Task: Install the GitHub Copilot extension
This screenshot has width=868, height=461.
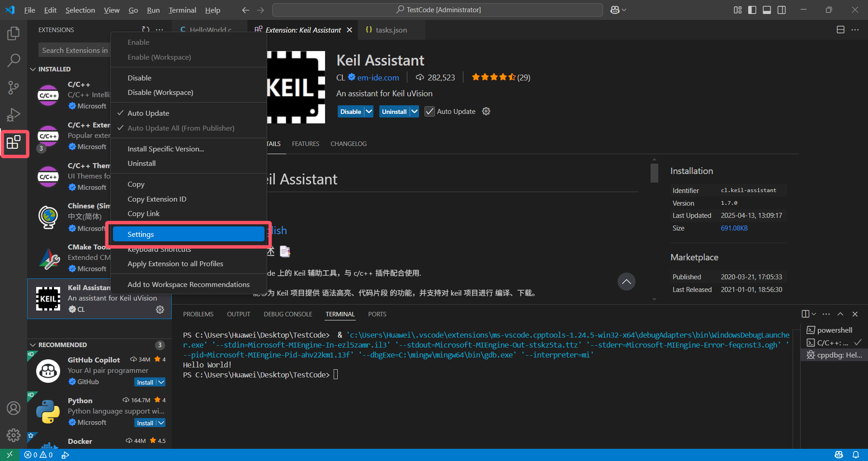Action: click(145, 382)
